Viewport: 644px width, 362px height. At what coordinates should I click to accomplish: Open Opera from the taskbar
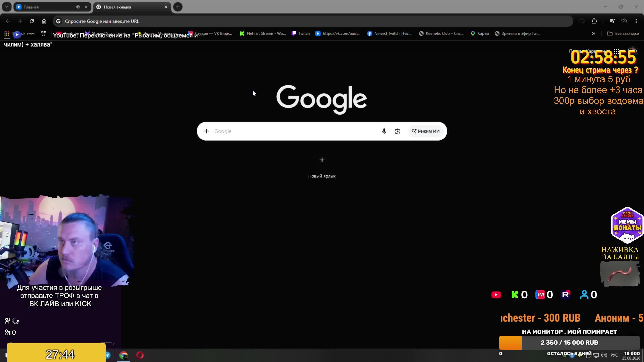140,355
